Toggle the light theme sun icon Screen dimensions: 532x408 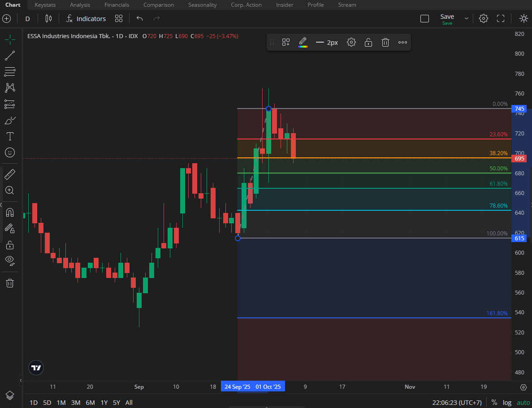coord(523,19)
